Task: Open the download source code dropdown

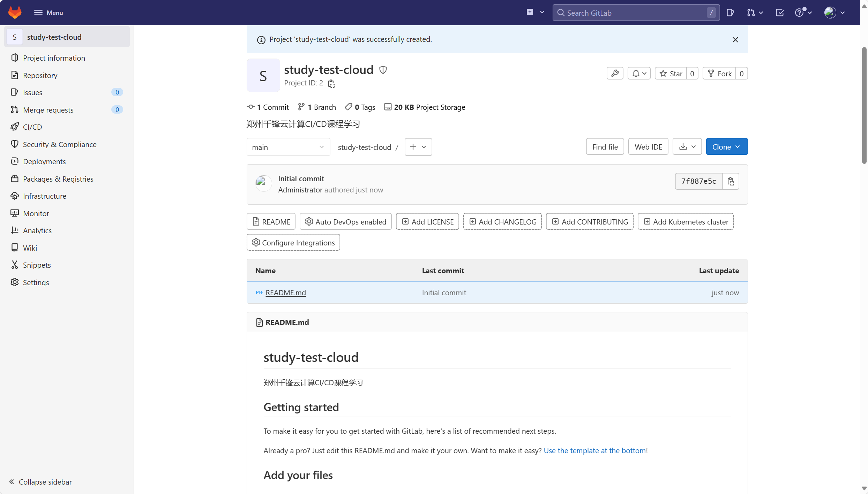Action: (687, 147)
